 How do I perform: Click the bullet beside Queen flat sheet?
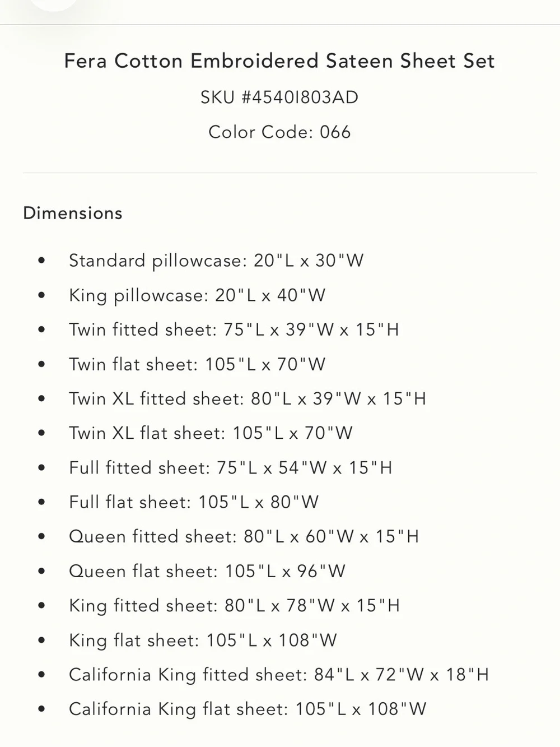point(41,572)
